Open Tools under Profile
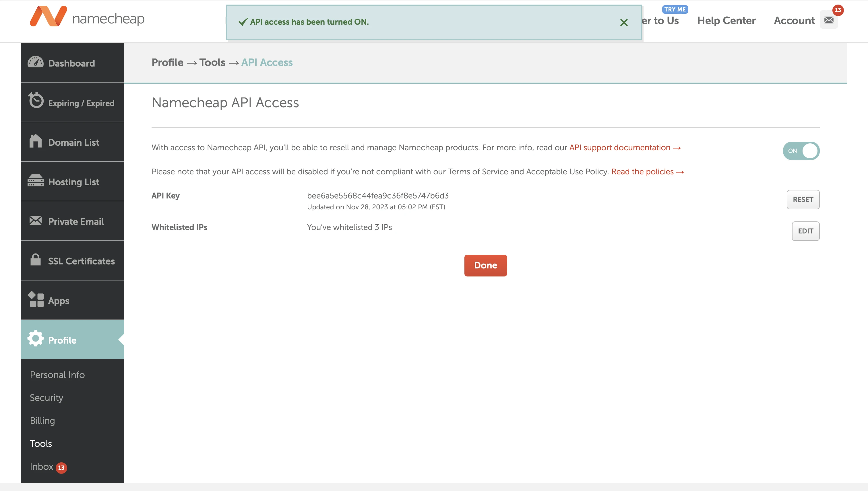 pos(41,443)
